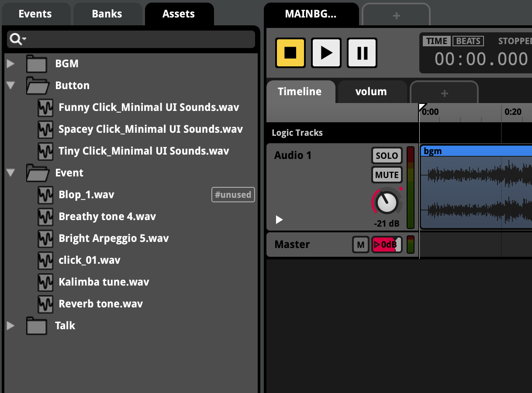532x393 pixels.
Task: Collapse the Button folder
Action: 11,86
